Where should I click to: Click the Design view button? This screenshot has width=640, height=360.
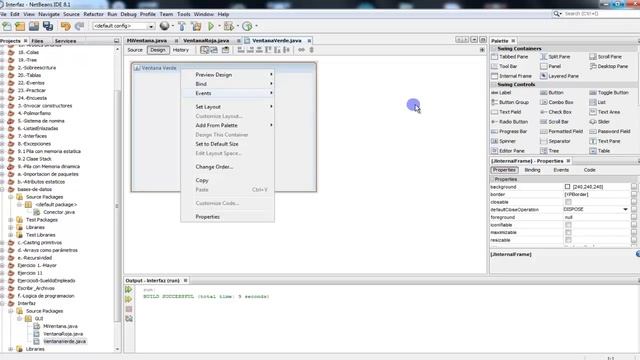(x=158, y=50)
